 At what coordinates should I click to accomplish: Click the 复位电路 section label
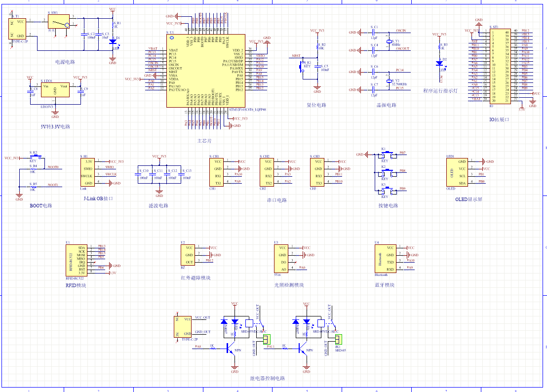coord(316,105)
